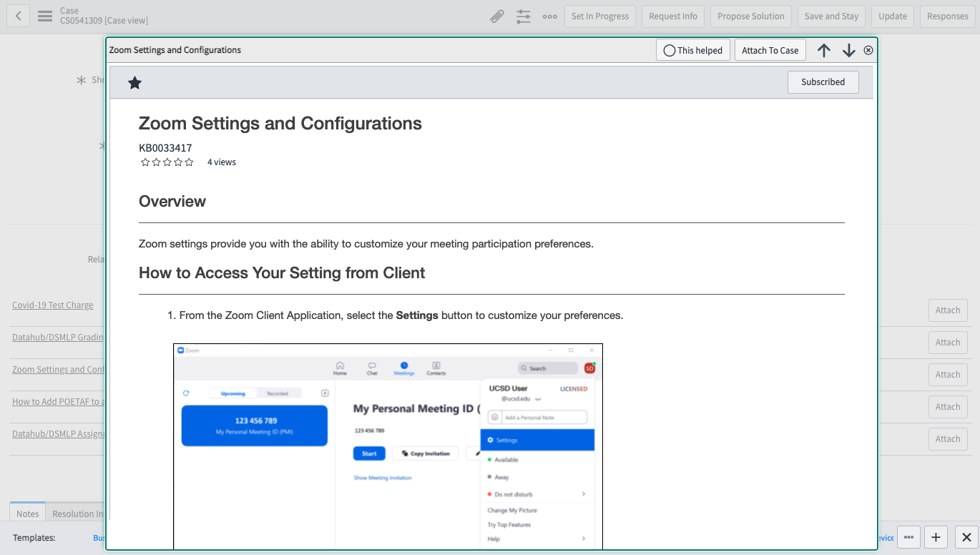Mark article with This helped radio
This screenshot has height=555, width=980.
pos(670,51)
